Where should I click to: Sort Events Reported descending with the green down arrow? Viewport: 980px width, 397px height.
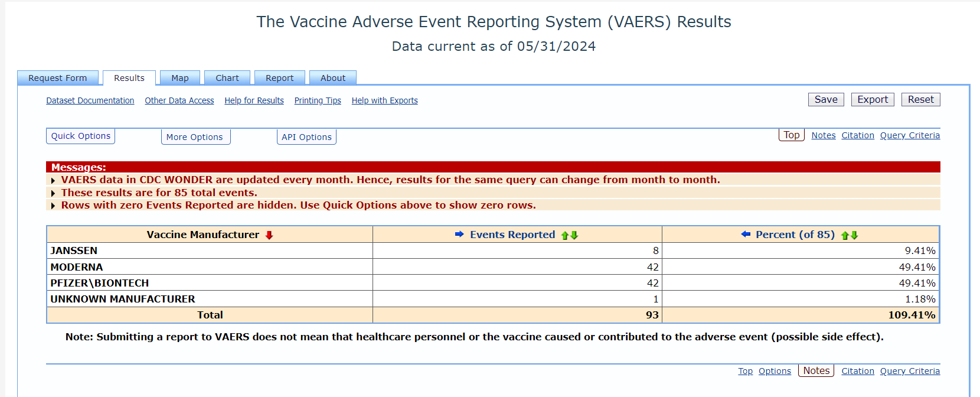574,235
